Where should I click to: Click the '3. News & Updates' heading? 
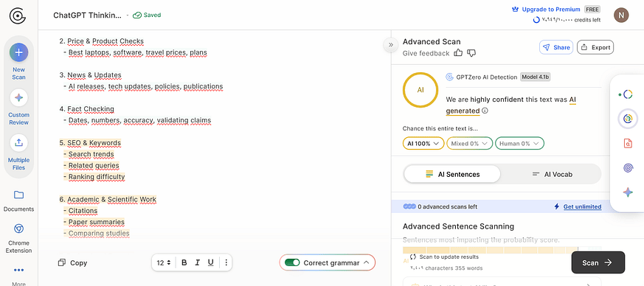(90, 75)
